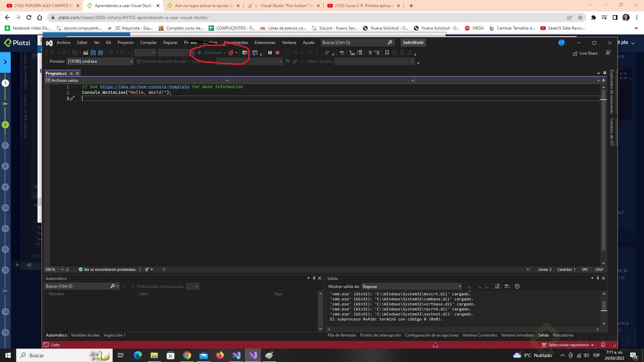Pin the Program.cs tab

(71, 73)
